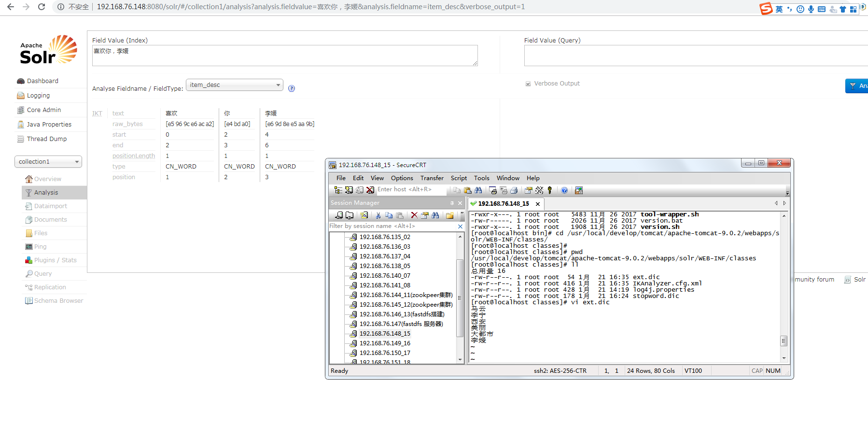
Task: Click New Session icon in Session Manager
Action: 364,215
